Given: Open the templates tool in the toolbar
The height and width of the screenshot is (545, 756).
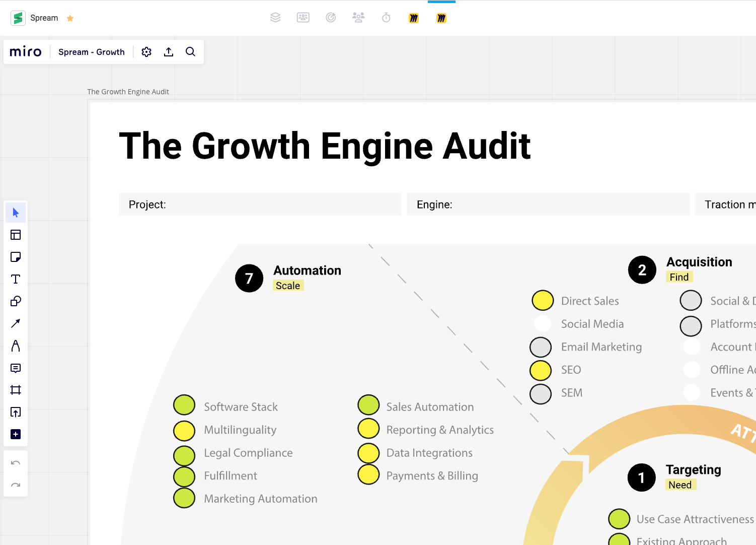Looking at the screenshot, I should coord(16,235).
